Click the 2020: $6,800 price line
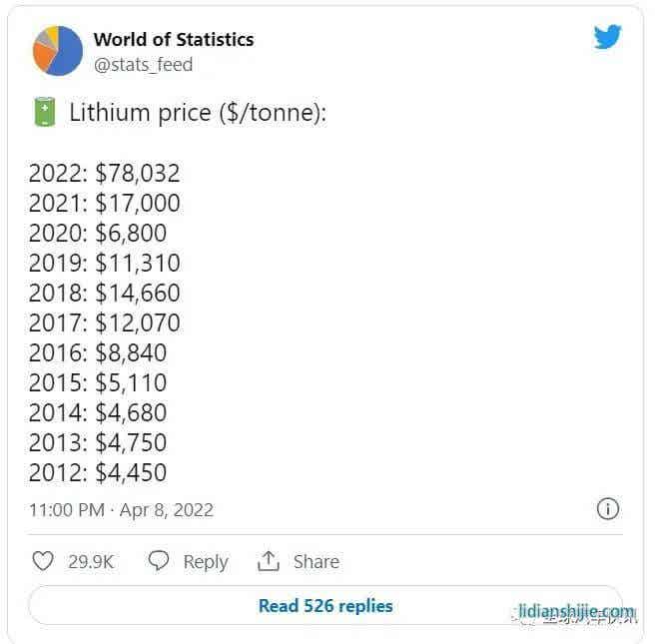 click(x=98, y=233)
